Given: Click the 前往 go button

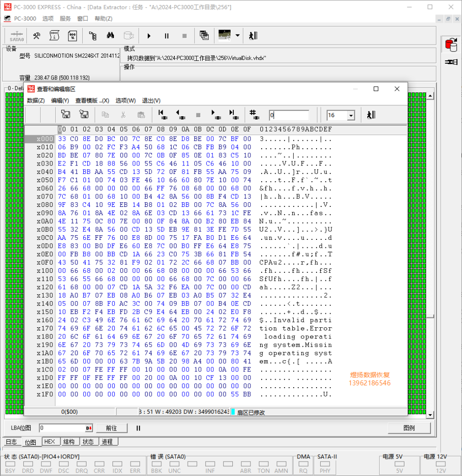Looking at the screenshot, I should click(x=111, y=428).
